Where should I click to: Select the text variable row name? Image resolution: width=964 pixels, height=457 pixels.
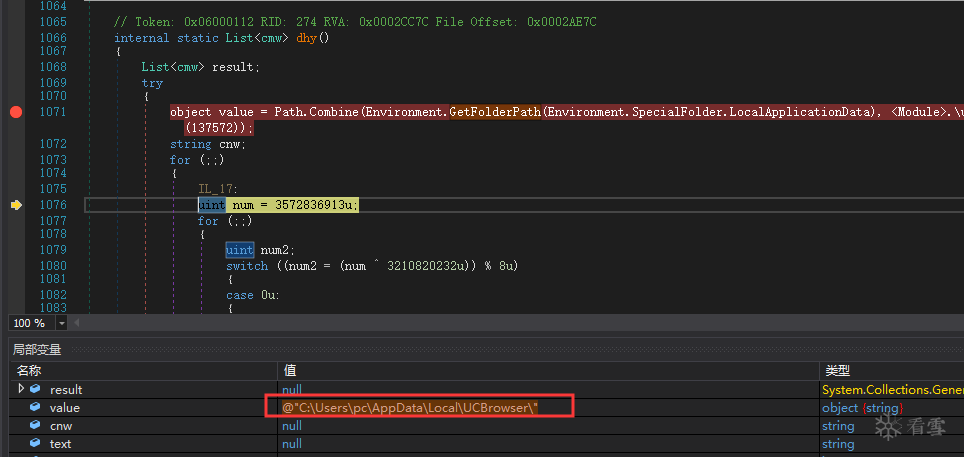click(61, 444)
